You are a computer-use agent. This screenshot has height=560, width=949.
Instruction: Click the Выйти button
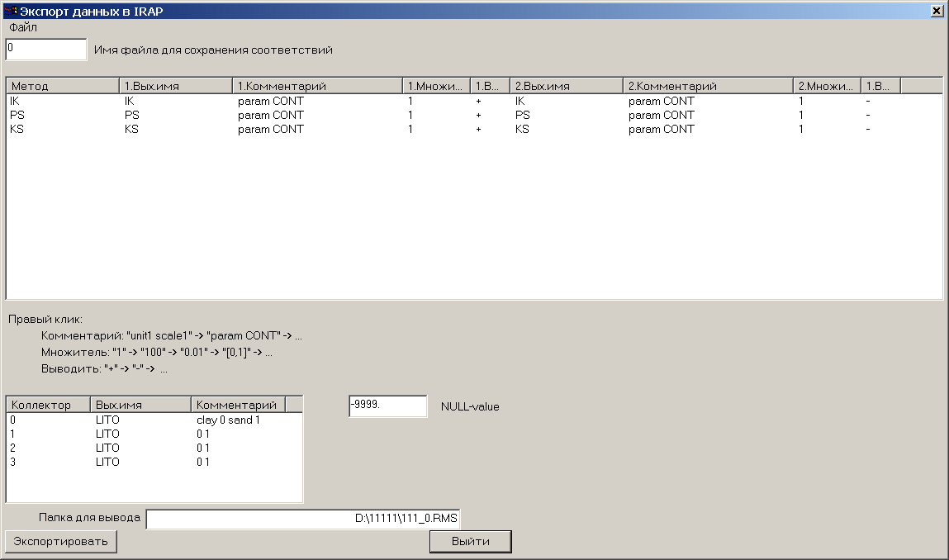[471, 541]
